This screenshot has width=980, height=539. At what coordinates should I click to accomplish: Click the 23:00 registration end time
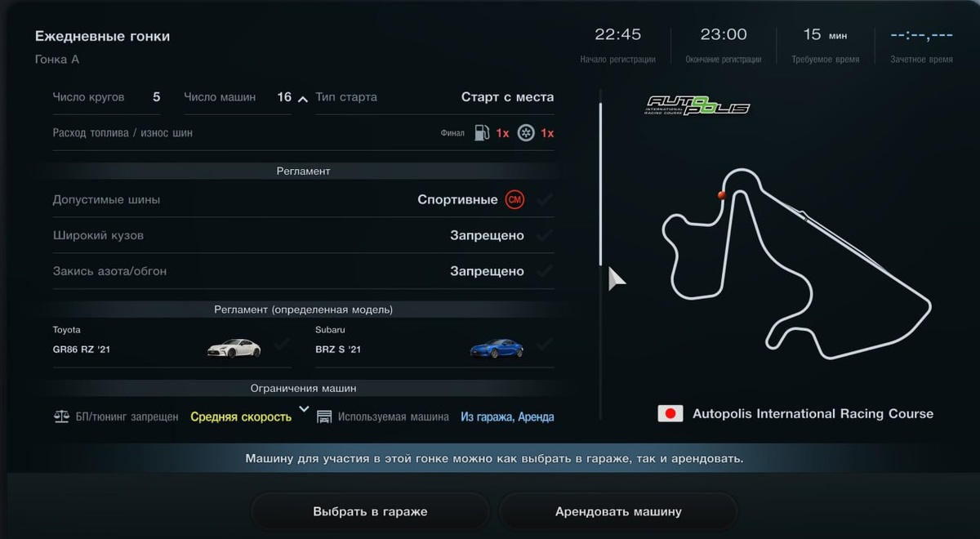[x=724, y=34]
